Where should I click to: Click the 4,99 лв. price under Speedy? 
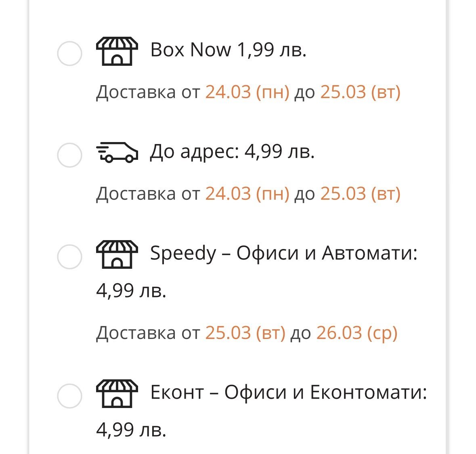131,291
